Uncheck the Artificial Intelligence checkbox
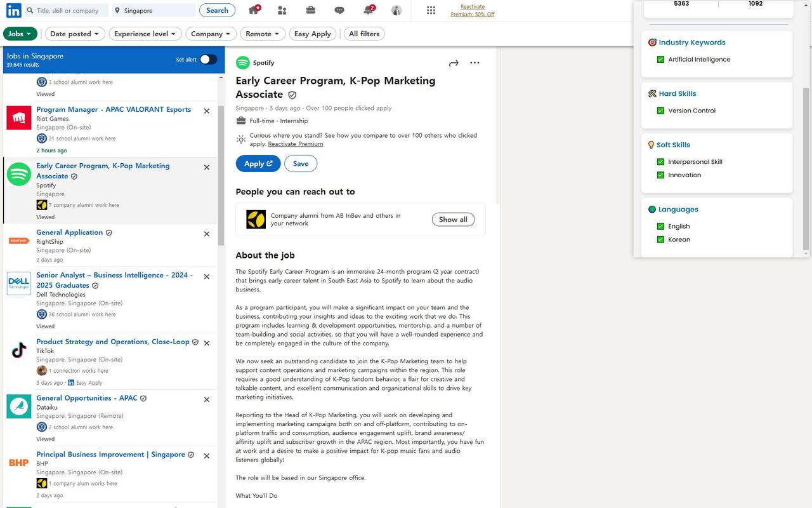Viewport: 812px width, 508px height. [x=660, y=60]
